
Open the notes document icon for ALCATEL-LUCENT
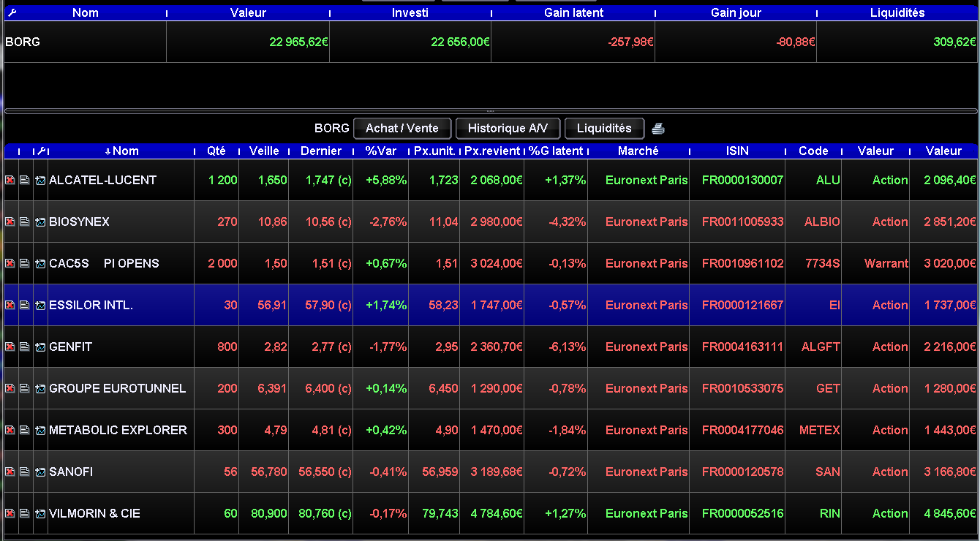(25, 180)
